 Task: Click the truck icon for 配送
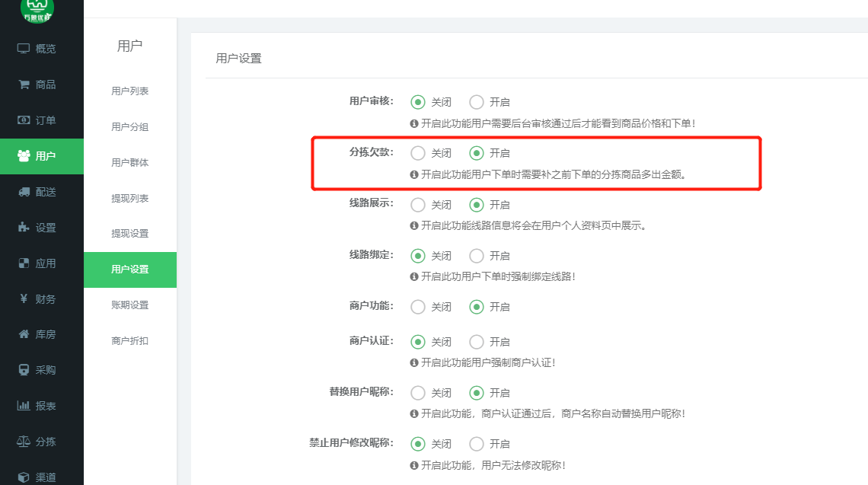click(24, 192)
